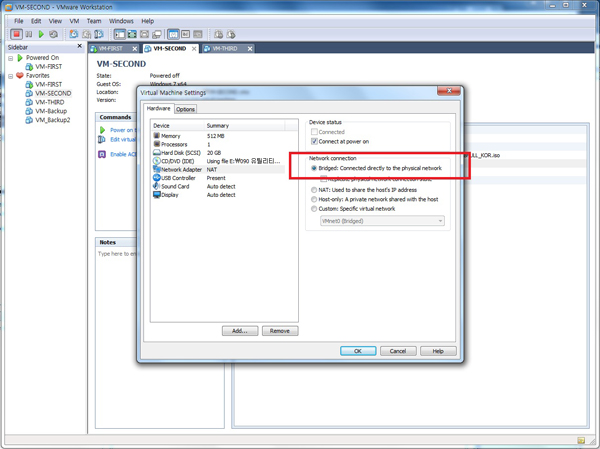Close the Sidebar panel with its X

pyautogui.click(x=80, y=46)
